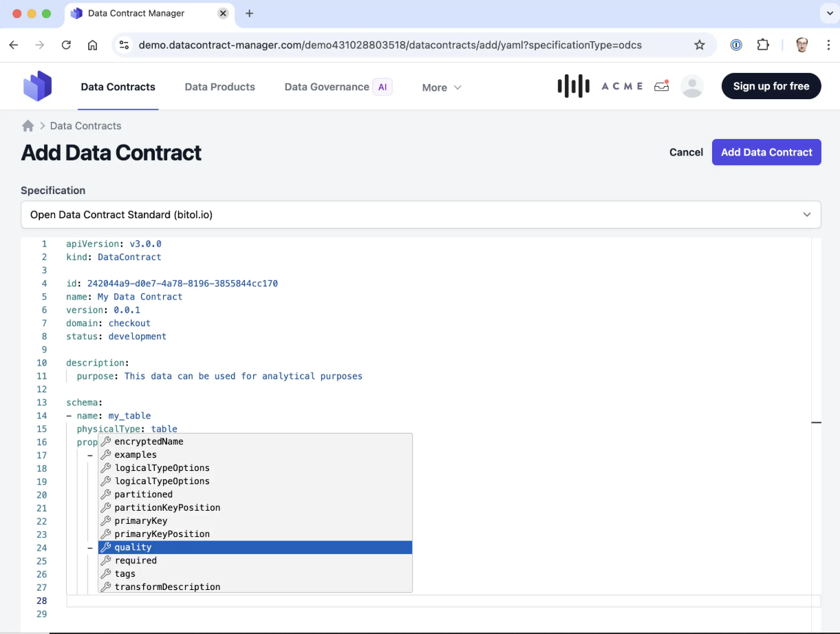840x634 pixels.
Task: Click the page reload icon
Action: (66, 45)
